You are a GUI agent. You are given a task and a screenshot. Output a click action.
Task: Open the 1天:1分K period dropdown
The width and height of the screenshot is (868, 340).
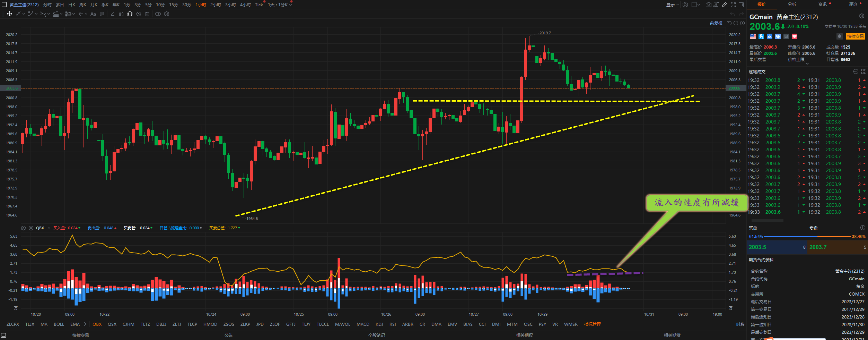coord(280,5)
